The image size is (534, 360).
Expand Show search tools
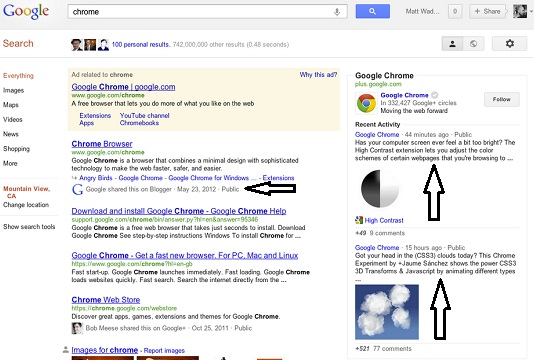click(x=29, y=227)
